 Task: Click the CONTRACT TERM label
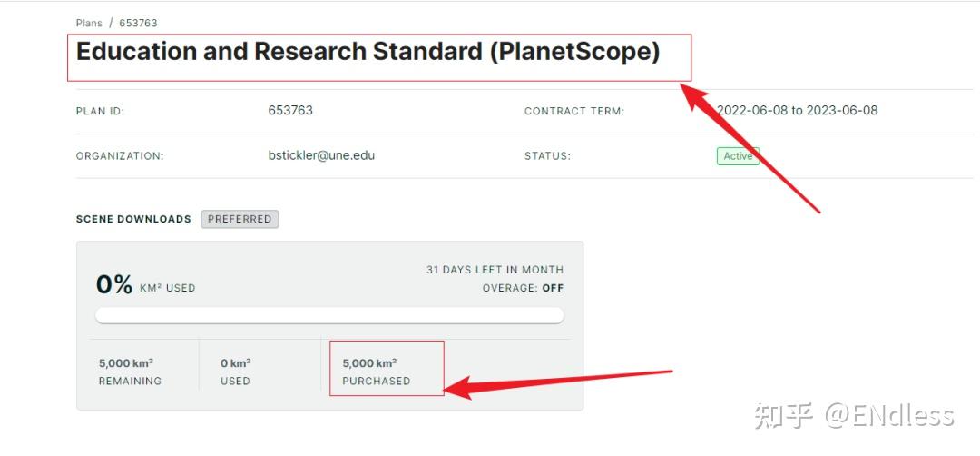(574, 112)
